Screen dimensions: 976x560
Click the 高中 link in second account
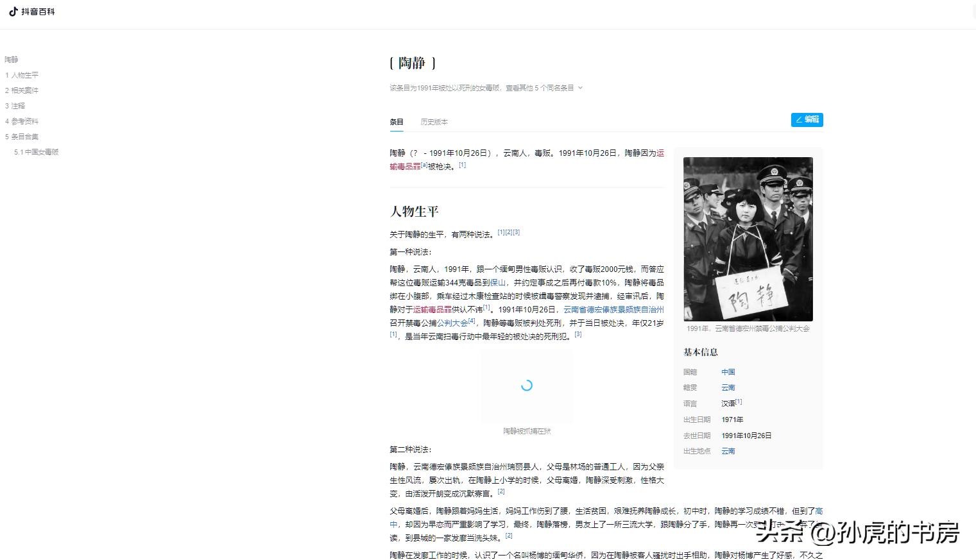point(819,511)
